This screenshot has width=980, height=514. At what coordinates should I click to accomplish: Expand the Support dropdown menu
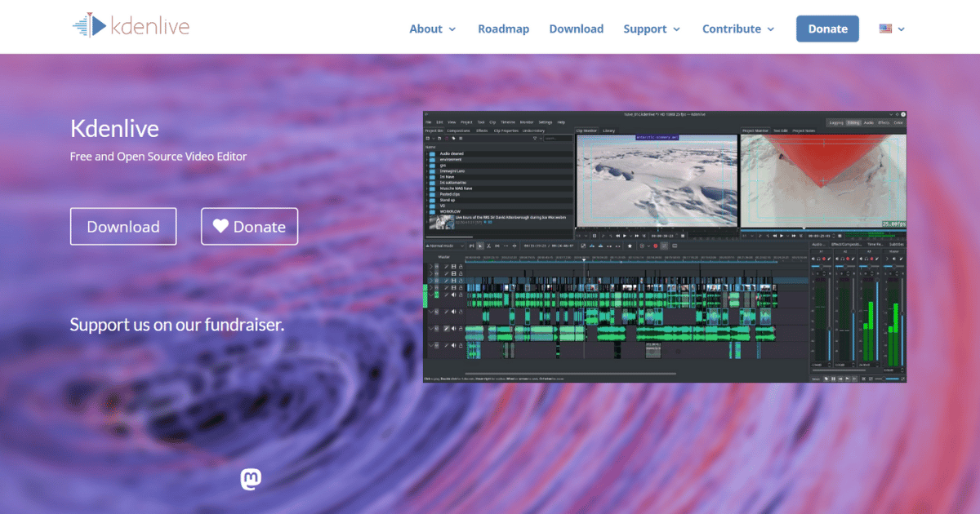[x=652, y=29]
